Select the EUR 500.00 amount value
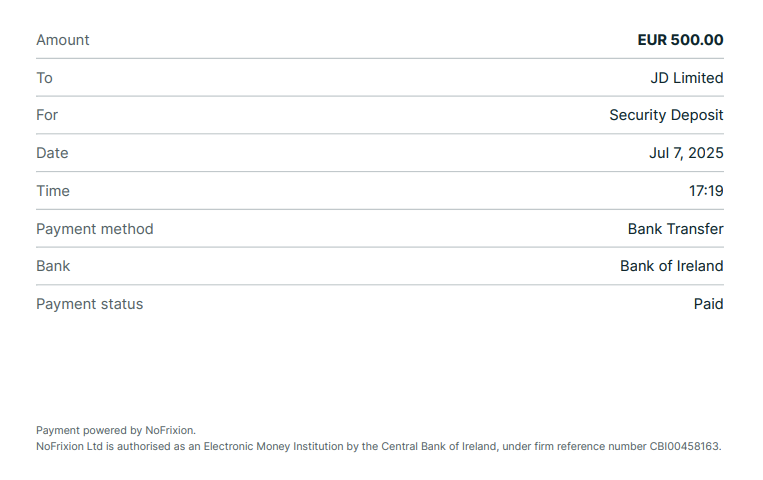The image size is (763, 480). tap(680, 40)
